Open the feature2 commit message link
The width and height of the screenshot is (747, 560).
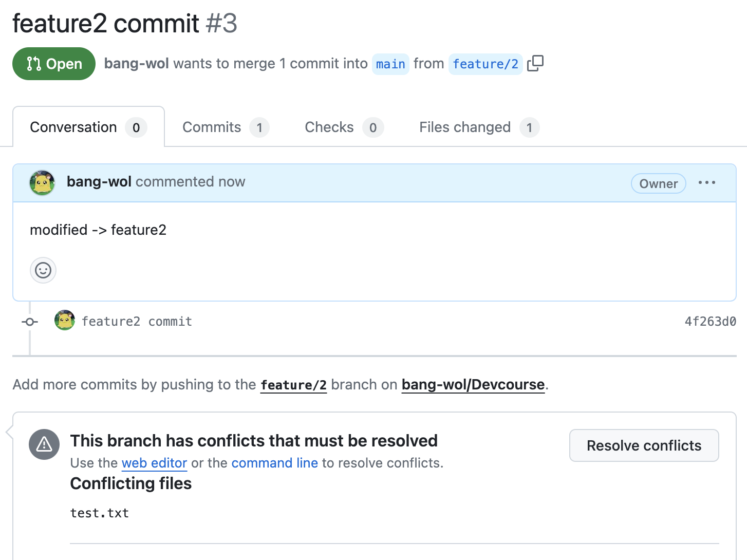coord(137,322)
